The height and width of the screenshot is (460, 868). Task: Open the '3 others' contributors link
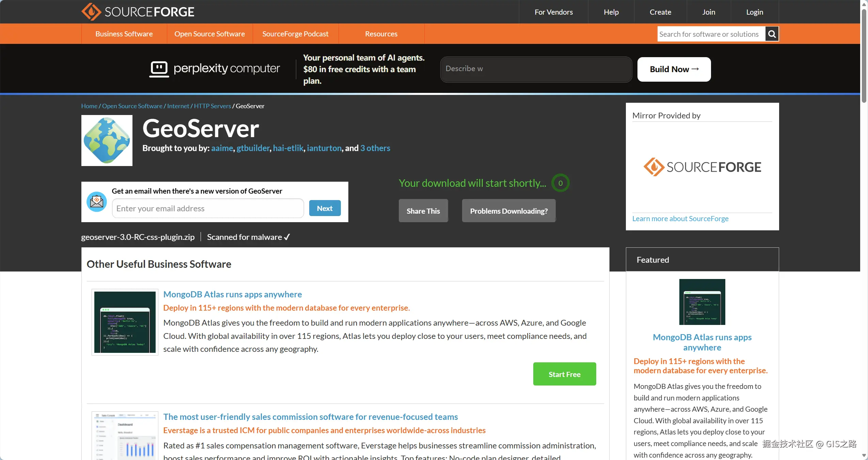tap(375, 148)
